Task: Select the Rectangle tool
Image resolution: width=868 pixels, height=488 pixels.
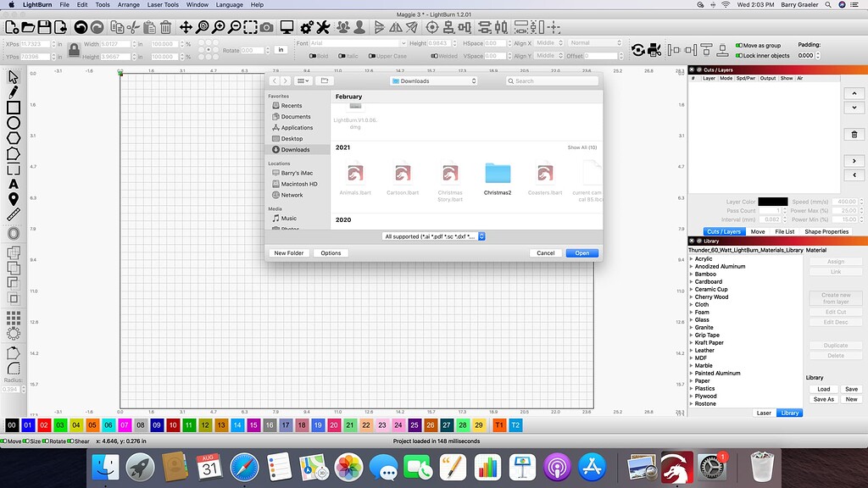Action: point(14,108)
